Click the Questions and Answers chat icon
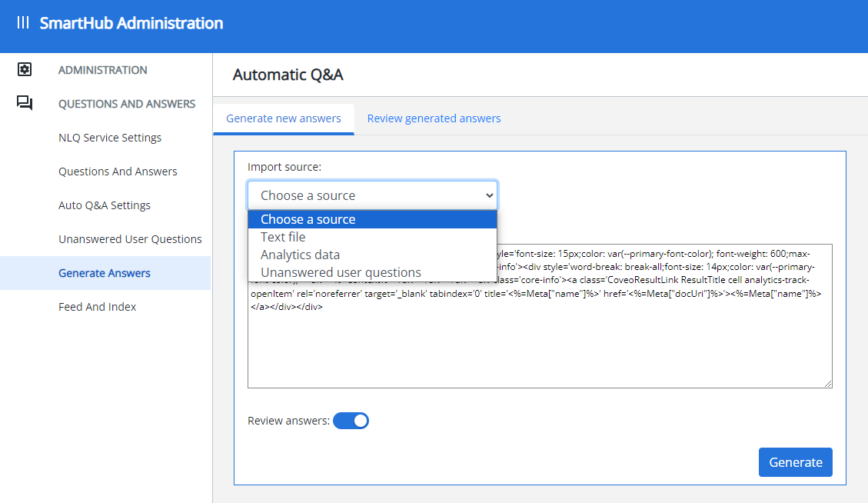 coord(25,104)
